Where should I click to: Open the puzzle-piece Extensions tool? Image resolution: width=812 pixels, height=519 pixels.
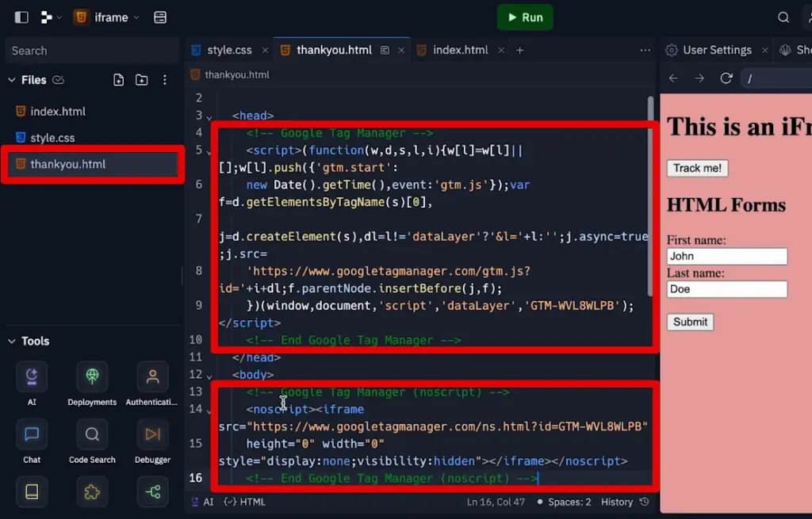pos(91,491)
